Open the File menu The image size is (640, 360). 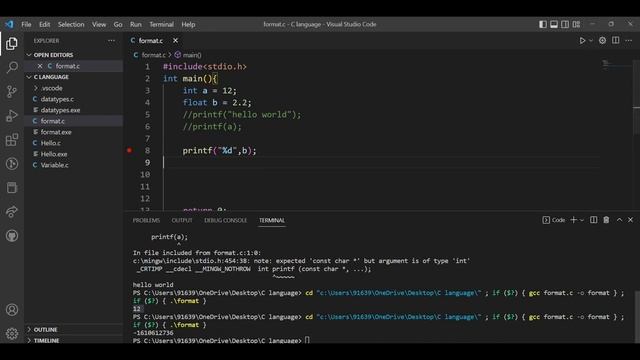pos(26,24)
